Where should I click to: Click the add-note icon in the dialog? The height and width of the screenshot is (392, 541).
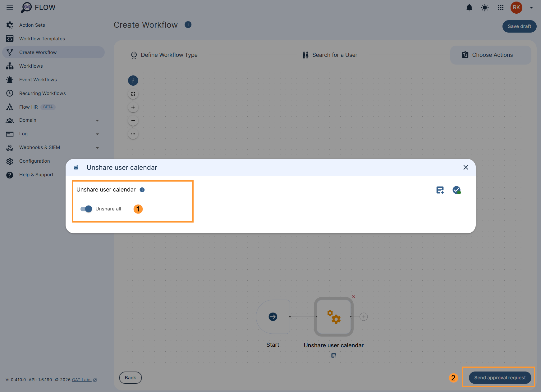(440, 190)
